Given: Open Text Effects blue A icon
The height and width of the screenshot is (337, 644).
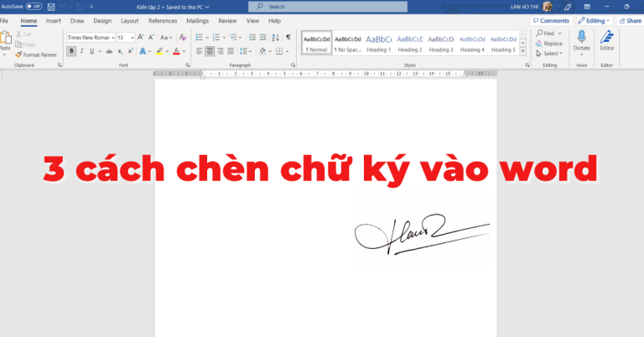Looking at the screenshot, I should (x=143, y=51).
